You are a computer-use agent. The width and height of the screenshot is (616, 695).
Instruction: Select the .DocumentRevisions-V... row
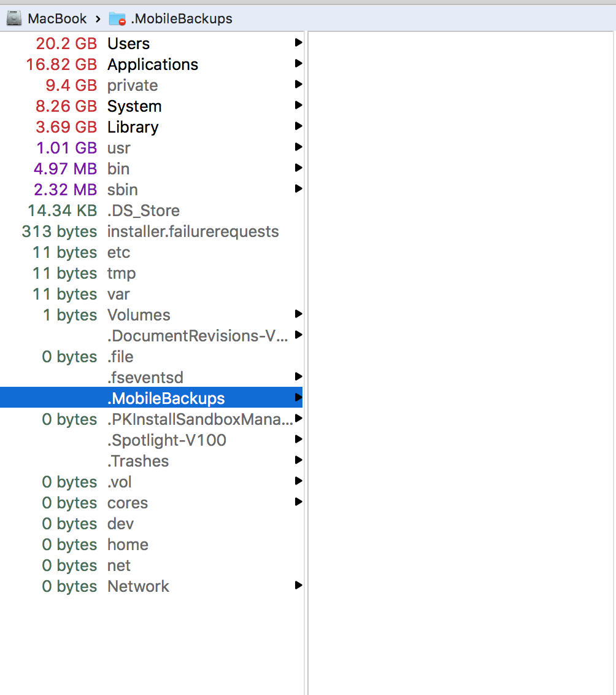[152, 336]
